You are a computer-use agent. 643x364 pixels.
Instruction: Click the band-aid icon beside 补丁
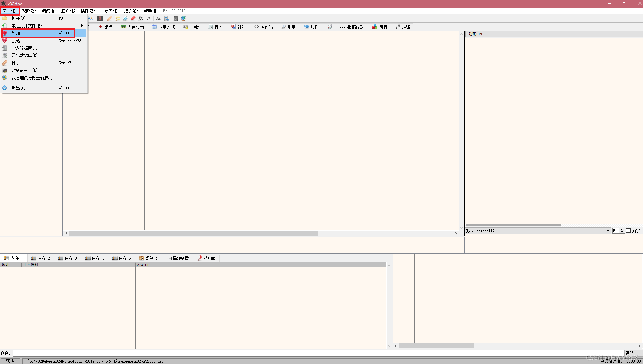coord(5,63)
